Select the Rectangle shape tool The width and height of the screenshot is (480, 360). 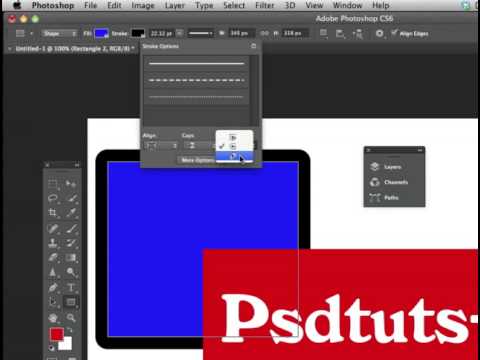[71, 302]
